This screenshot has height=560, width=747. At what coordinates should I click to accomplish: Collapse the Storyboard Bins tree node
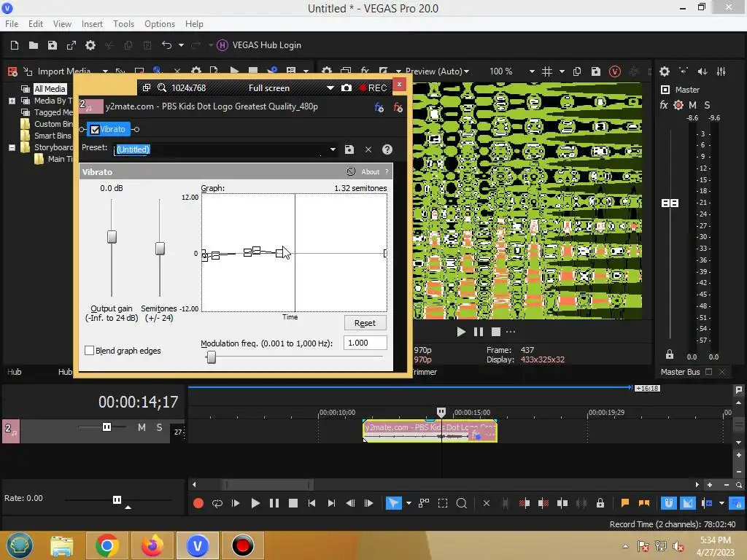point(12,147)
